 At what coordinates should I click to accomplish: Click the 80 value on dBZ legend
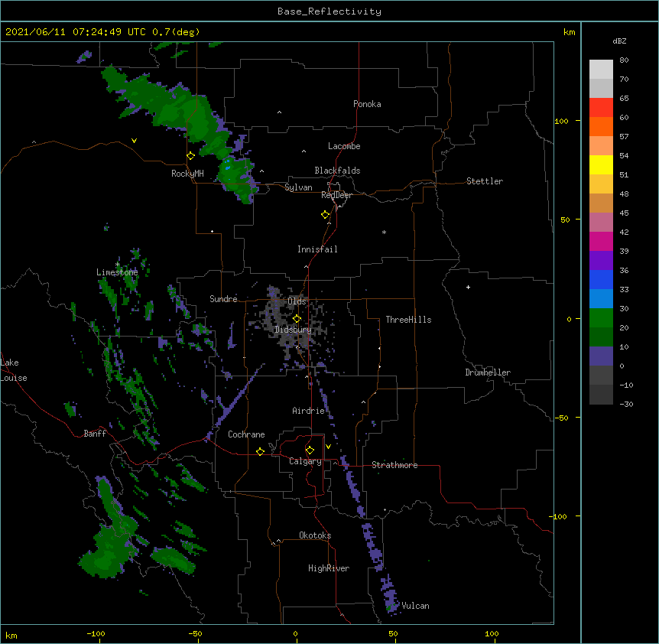click(x=624, y=60)
